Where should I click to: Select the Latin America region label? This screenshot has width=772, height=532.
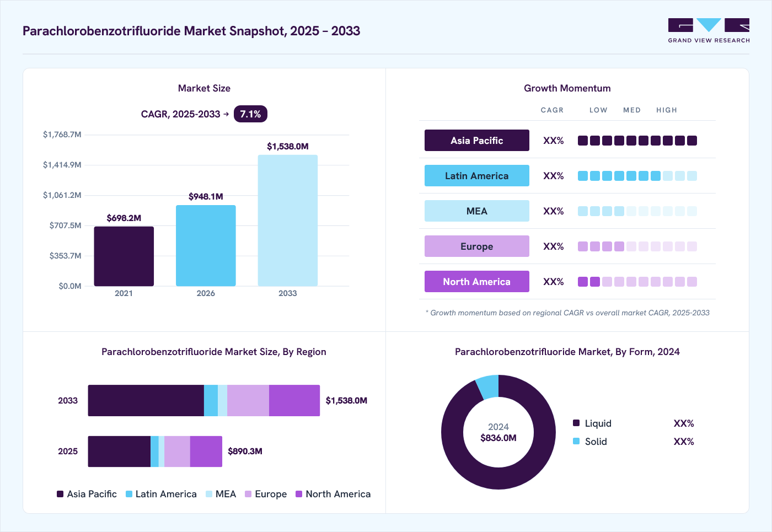coord(476,176)
